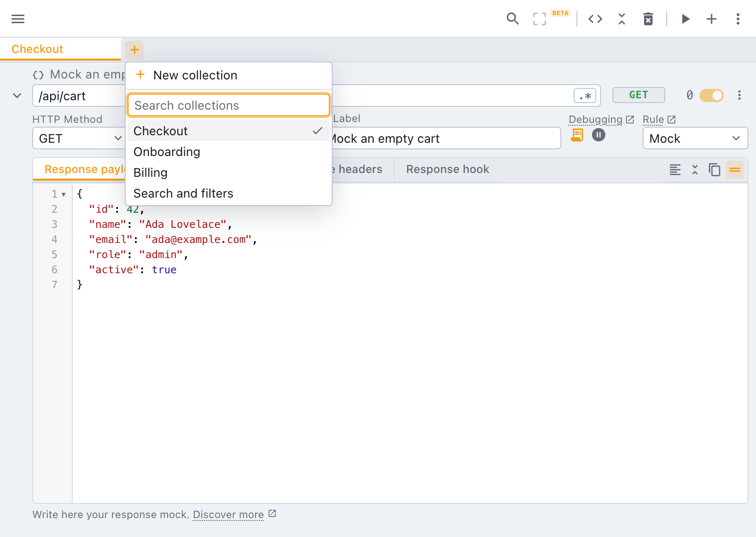
Task: Click the pause debugging icon
Action: pyautogui.click(x=599, y=135)
